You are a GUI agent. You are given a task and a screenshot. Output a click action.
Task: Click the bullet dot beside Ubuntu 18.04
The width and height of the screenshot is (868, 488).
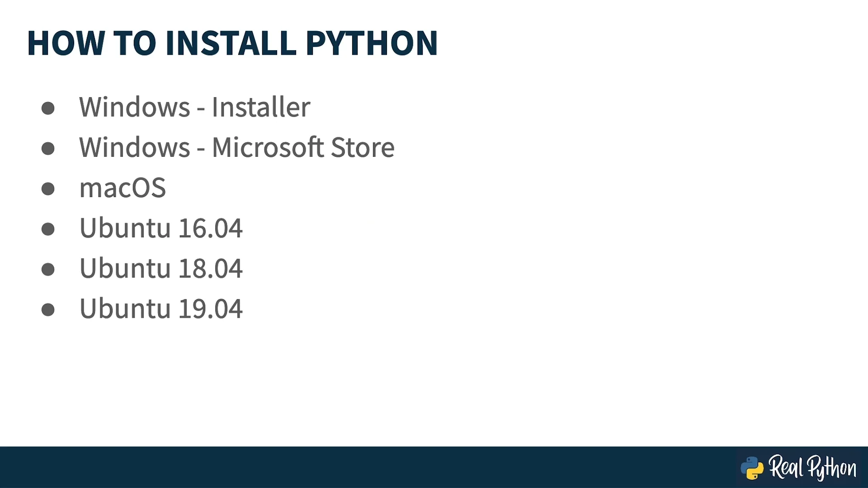48,270
